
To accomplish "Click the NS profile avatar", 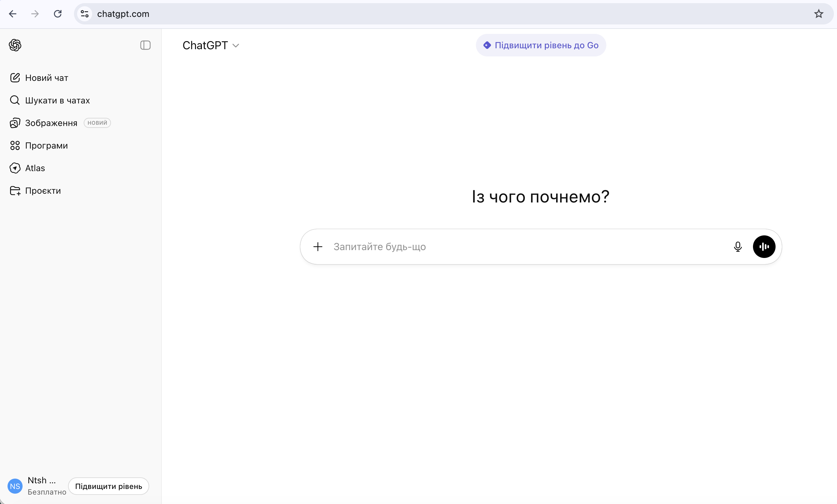I will pyautogui.click(x=15, y=486).
